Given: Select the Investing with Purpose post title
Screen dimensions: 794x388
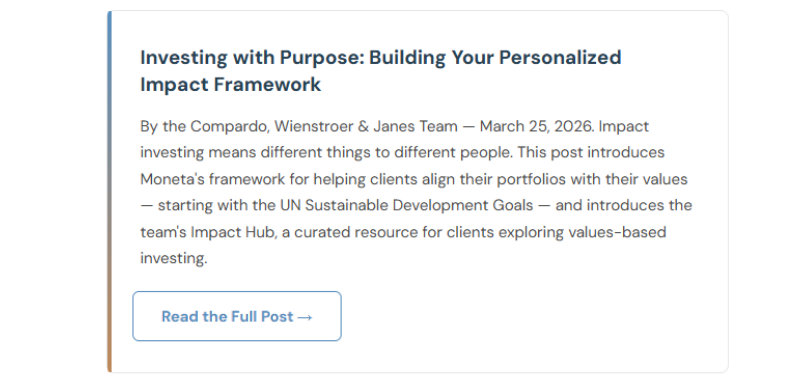Looking at the screenshot, I should pyautogui.click(x=380, y=71).
